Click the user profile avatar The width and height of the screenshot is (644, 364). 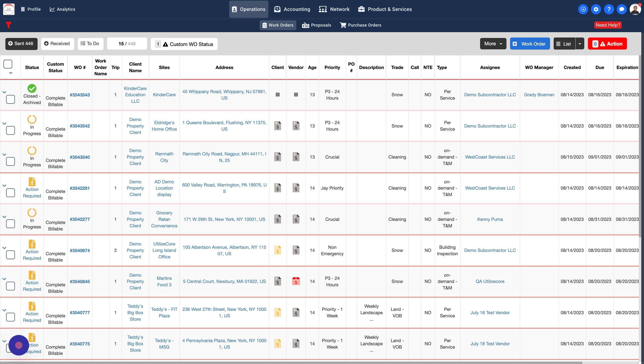(635, 9)
